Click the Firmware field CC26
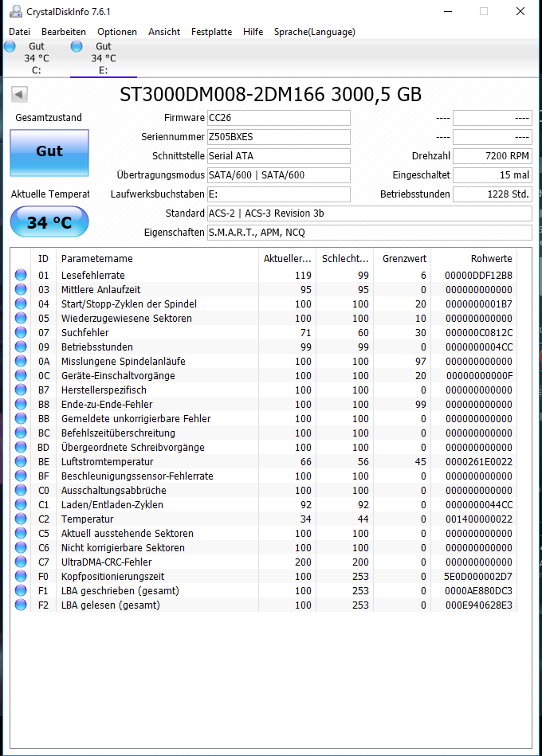542x756 pixels. click(x=279, y=118)
